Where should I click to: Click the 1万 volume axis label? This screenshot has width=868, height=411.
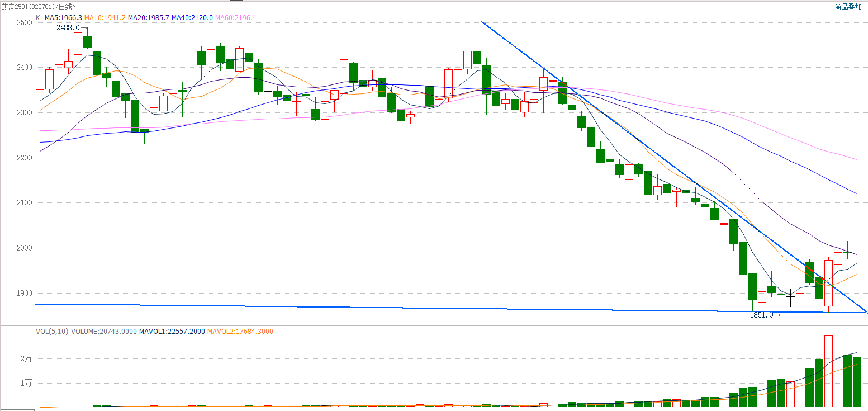click(26, 383)
